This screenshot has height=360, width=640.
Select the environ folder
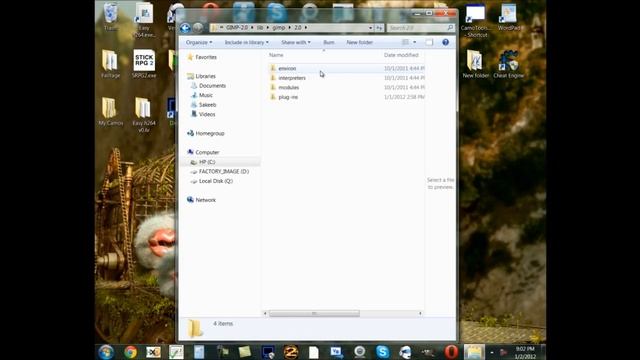(287, 68)
